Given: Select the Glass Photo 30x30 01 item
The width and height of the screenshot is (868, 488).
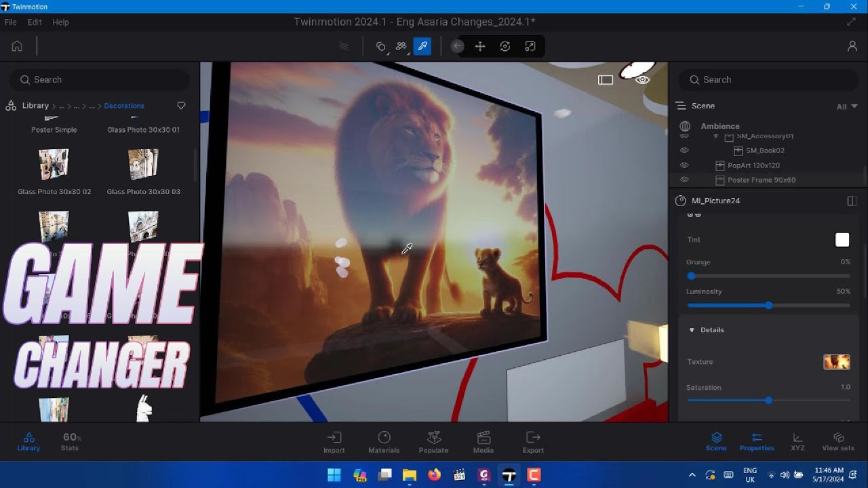Looking at the screenshot, I should (143, 129).
